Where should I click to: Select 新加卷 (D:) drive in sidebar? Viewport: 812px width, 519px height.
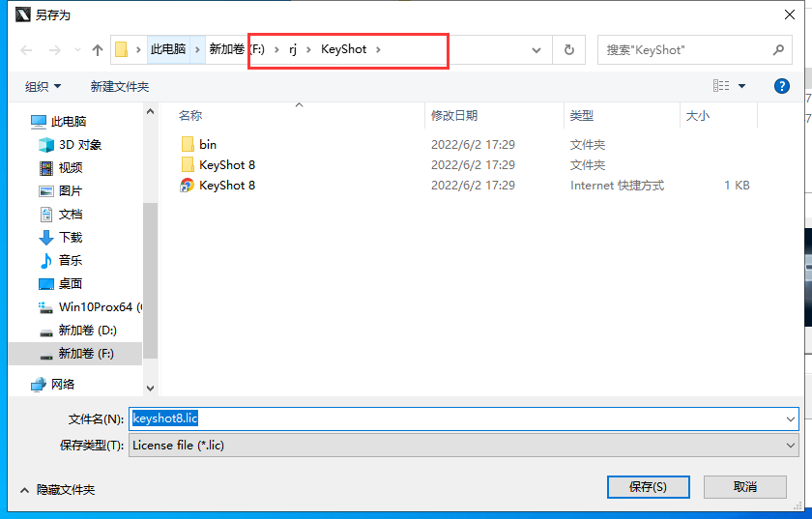(x=78, y=331)
